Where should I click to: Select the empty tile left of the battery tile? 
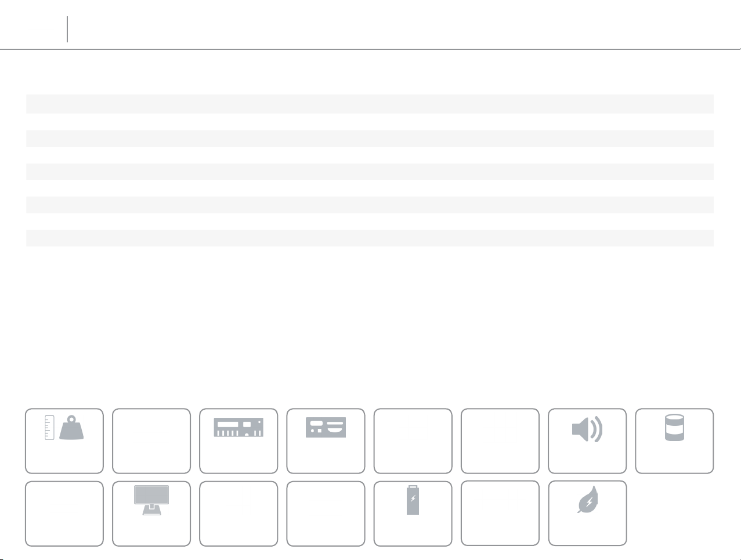326,513
